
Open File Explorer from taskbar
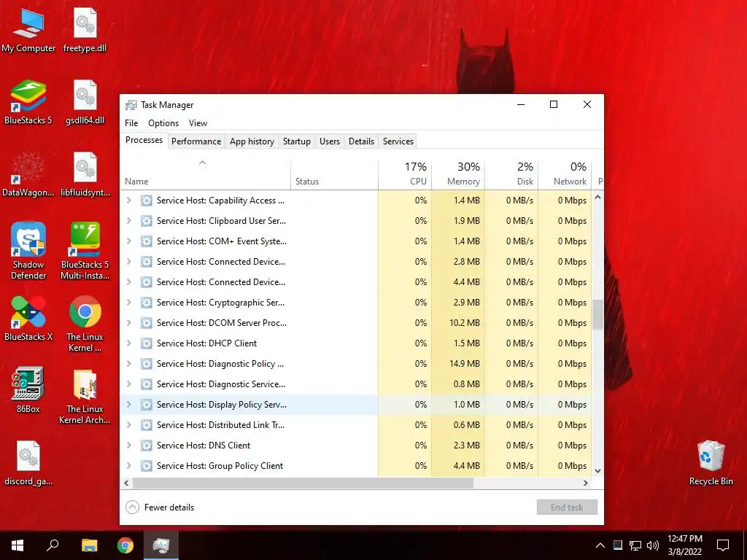tap(89, 545)
